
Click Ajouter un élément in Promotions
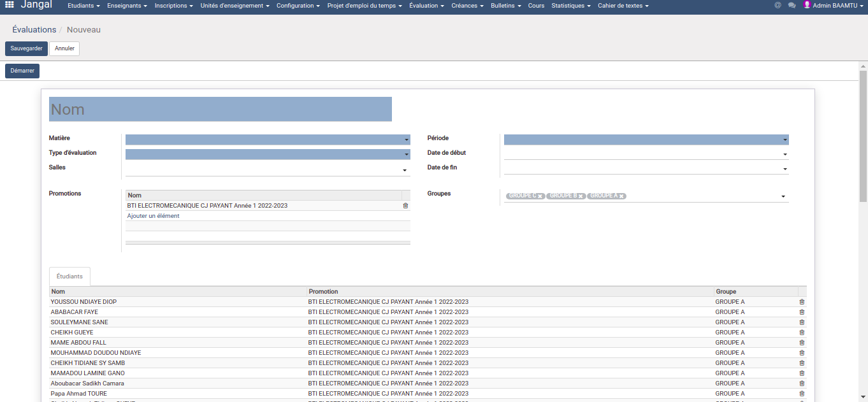(154, 216)
